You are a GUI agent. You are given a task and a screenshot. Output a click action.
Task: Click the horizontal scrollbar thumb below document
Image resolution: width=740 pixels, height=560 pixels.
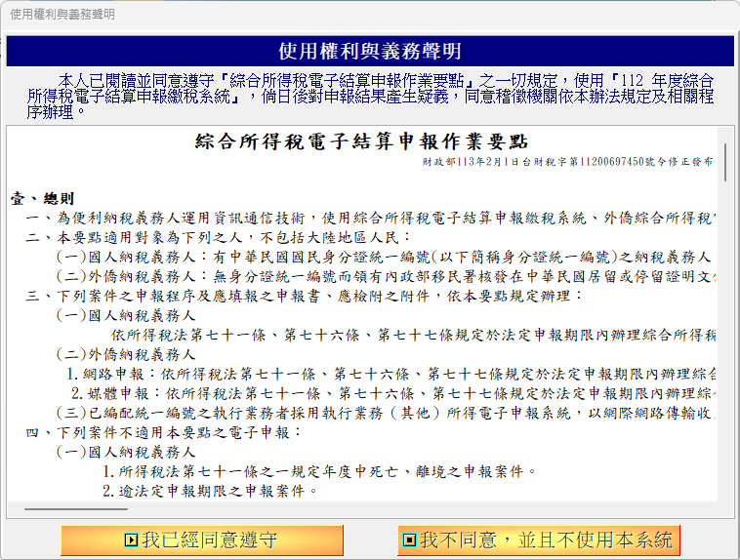76,509
